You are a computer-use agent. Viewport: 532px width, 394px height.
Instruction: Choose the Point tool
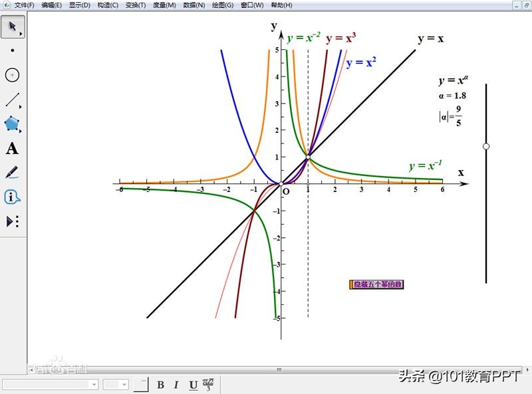coord(13,50)
